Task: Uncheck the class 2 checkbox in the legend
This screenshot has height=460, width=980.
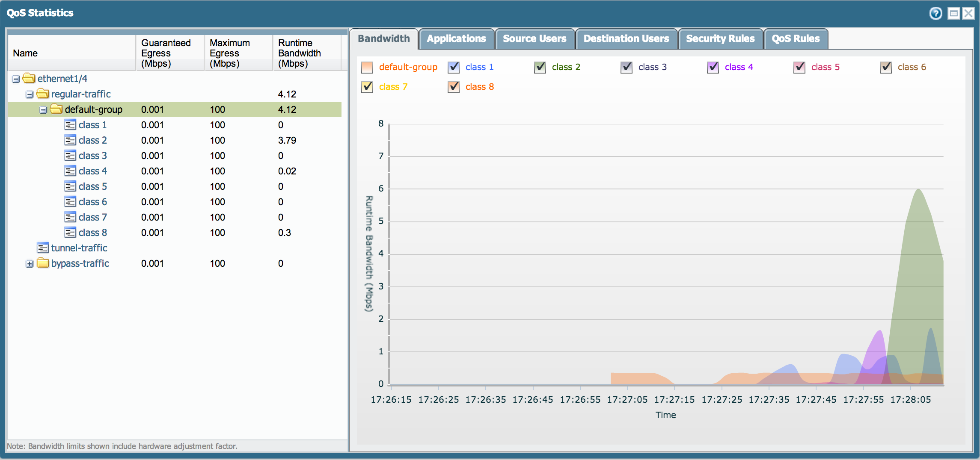Action: coord(540,67)
